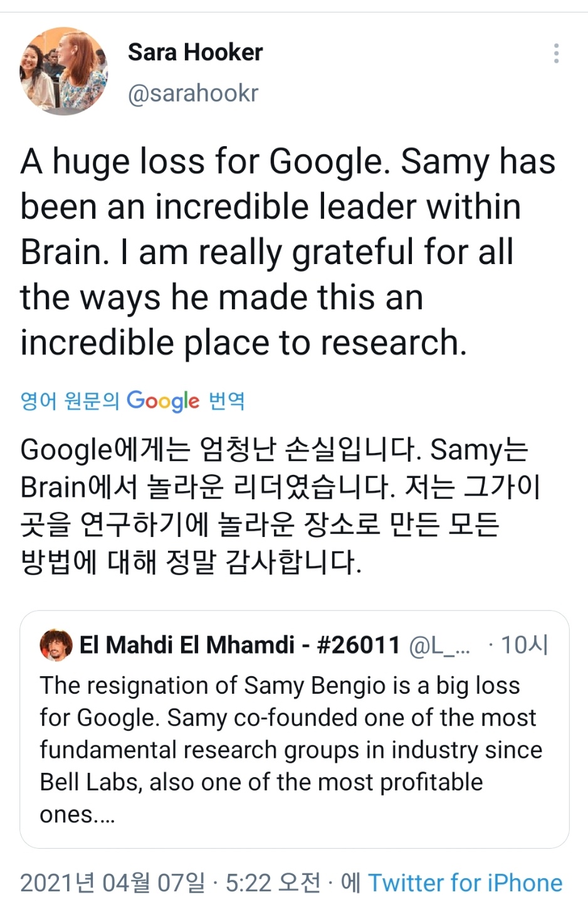
Task: Open Sara Hooker's profile name
Action: [x=195, y=52]
